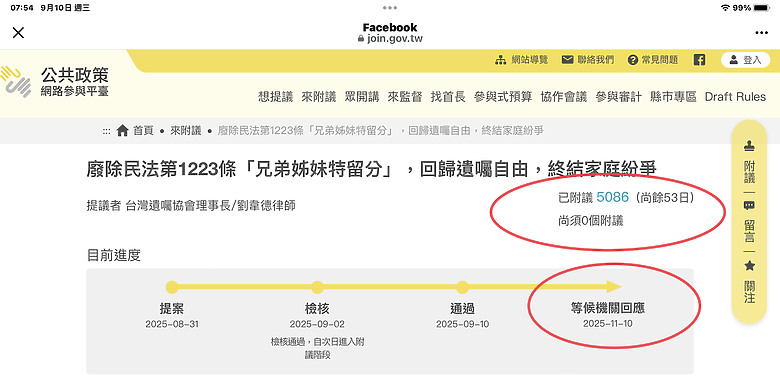The image size is (780, 389).
Task: Open the 來附議 menu
Action: 319,97
